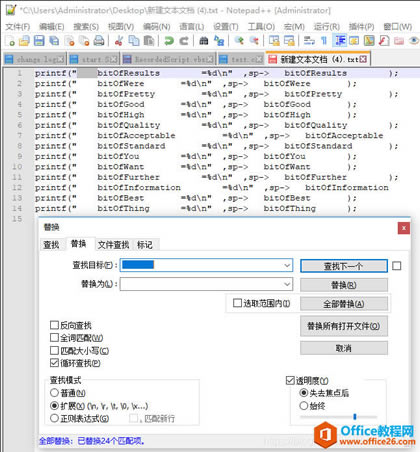Click the 替换(R) button
The image size is (420, 452).
click(344, 285)
